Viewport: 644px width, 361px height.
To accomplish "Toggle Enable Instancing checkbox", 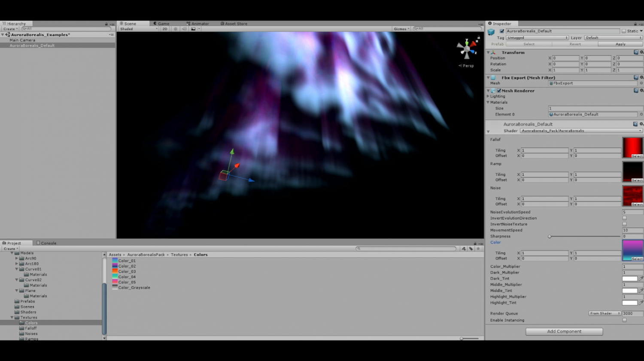I will pos(624,320).
